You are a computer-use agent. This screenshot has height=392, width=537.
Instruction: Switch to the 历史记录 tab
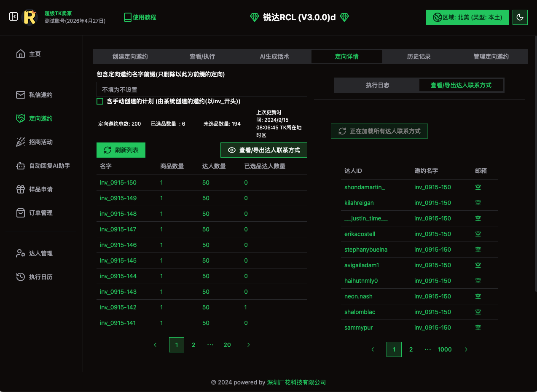pos(419,56)
